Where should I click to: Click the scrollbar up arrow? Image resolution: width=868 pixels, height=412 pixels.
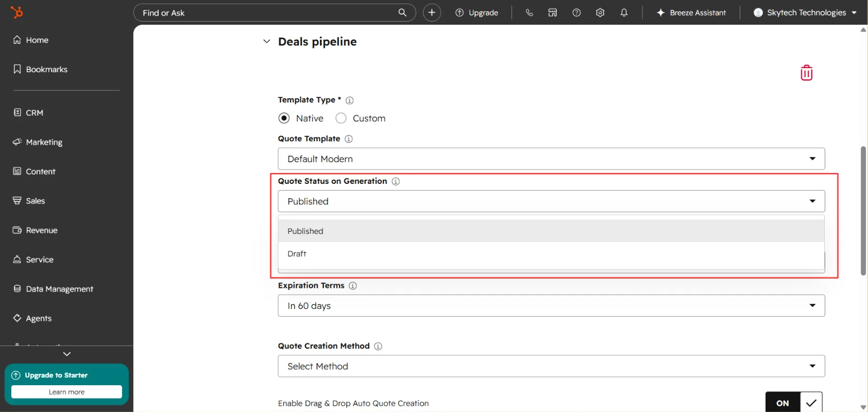[863, 30]
